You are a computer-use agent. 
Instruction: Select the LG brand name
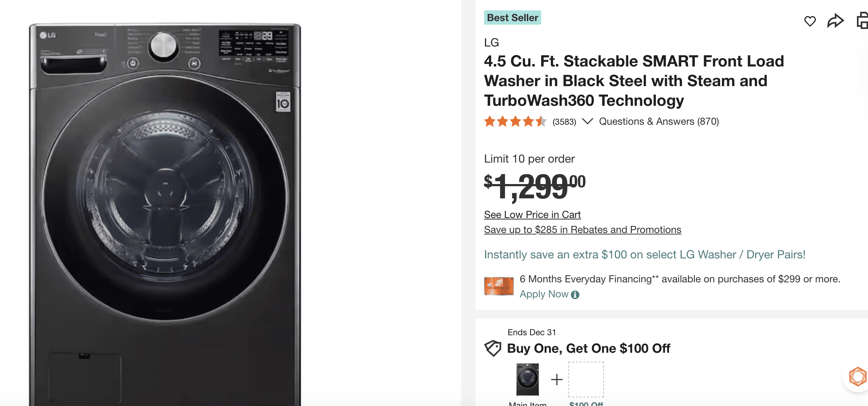[x=491, y=43]
